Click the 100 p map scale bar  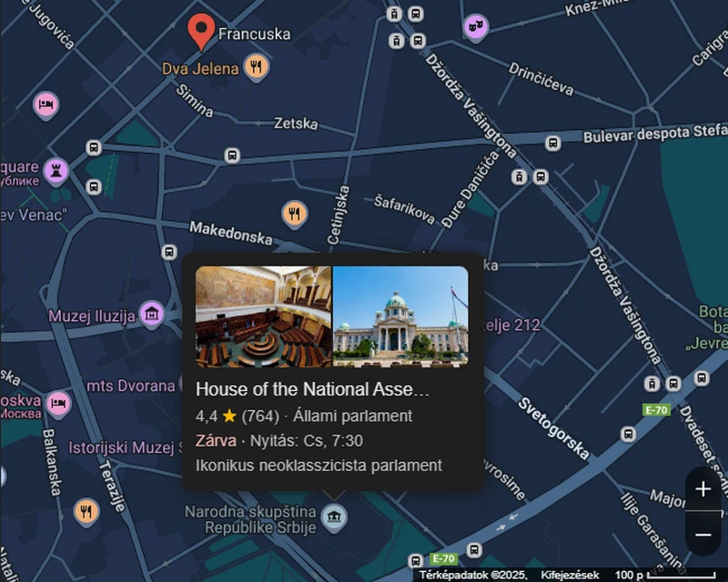tap(665, 576)
